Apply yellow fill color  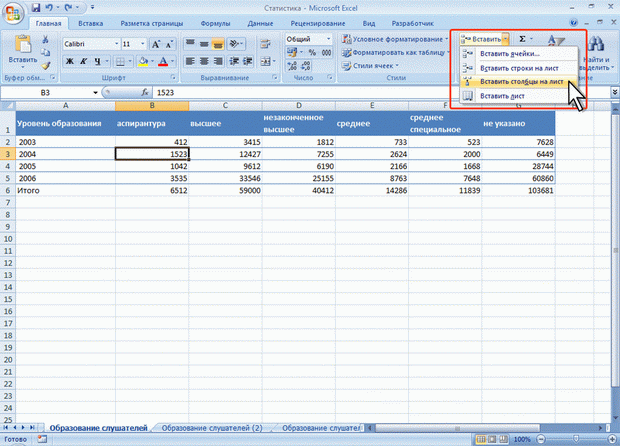[x=143, y=61]
